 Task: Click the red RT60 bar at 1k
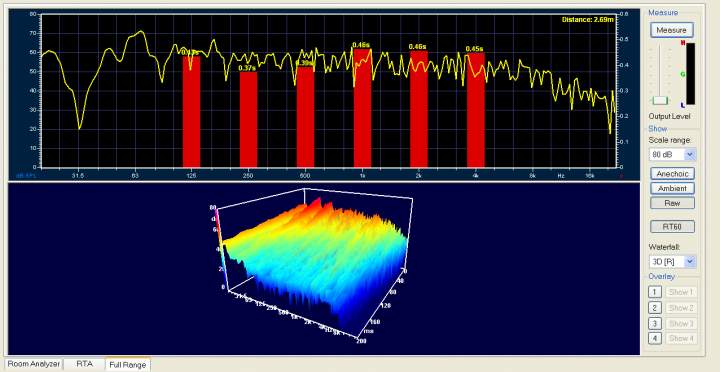362,108
